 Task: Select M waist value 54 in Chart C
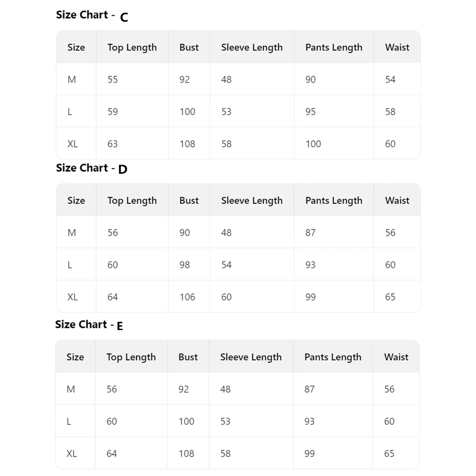pos(390,79)
